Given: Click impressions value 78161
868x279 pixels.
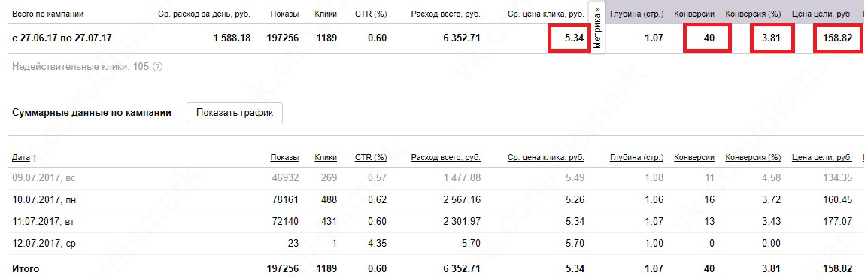Looking at the screenshot, I should coord(286,200).
